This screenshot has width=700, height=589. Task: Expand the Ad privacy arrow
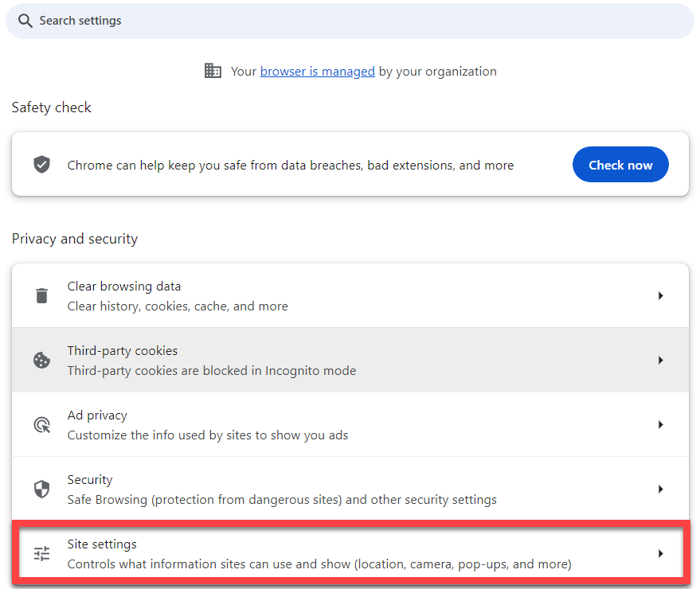(x=661, y=425)
